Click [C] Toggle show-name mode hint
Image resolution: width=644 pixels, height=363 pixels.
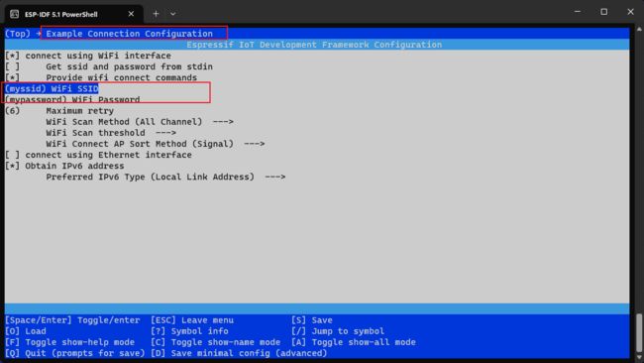point(216,342)
